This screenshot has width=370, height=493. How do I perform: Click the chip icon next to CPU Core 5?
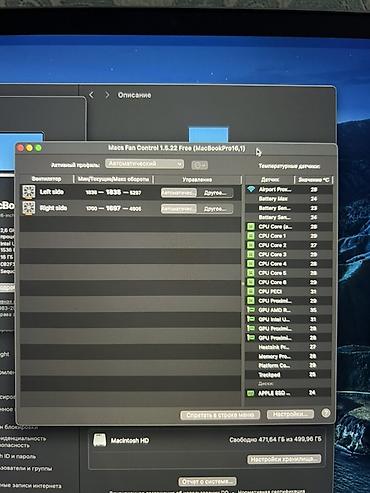click(x=251, y=273)
